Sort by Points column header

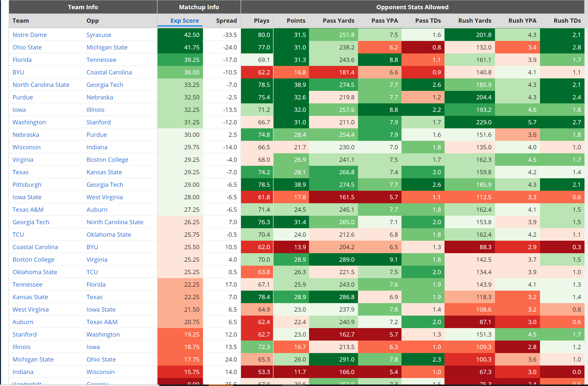coord(296,21)
